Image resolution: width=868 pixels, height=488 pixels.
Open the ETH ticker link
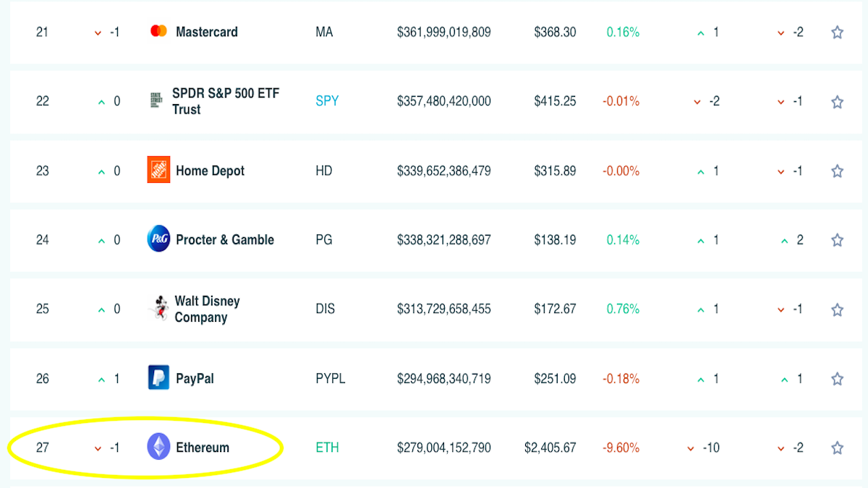(328, 448)
